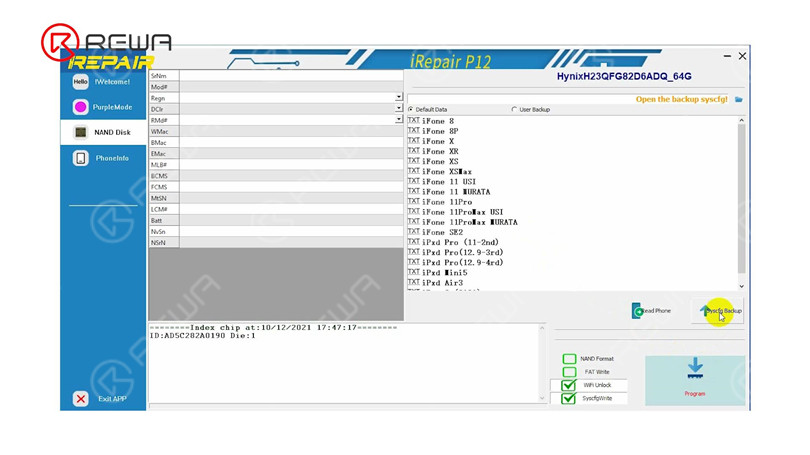810x455 pixels.
Task: Click the log output text area
Action: [344, 363]
